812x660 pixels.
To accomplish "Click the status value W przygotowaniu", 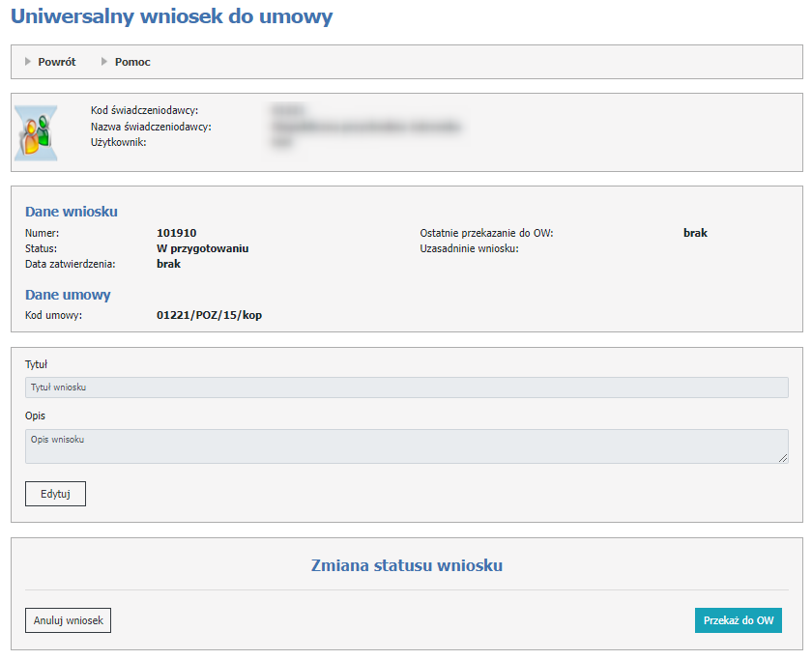I will 202,248.
